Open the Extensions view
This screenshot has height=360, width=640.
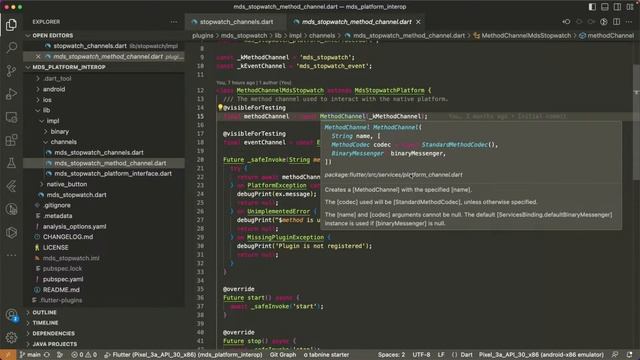pyautogui.click(x=11, y=140)
